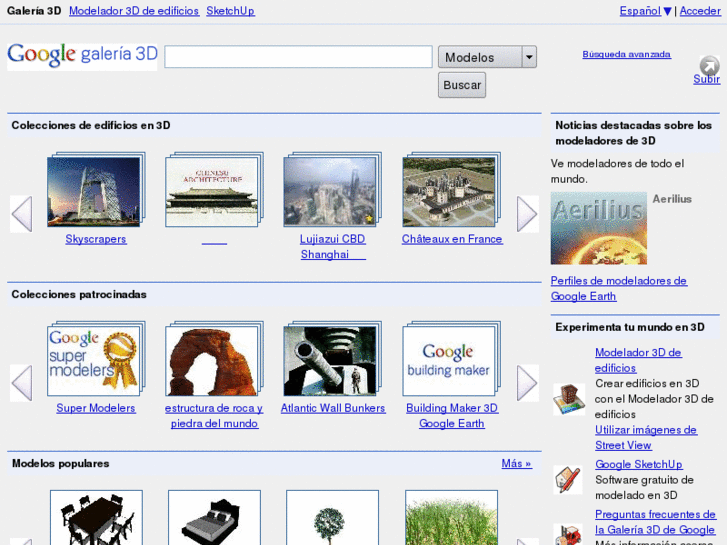Image resolution: width=727 pixels, height=545 pixels.
Task: Show previous sponsored collections with left arrow
Action: pyautogui.click(x=22, y=383)
